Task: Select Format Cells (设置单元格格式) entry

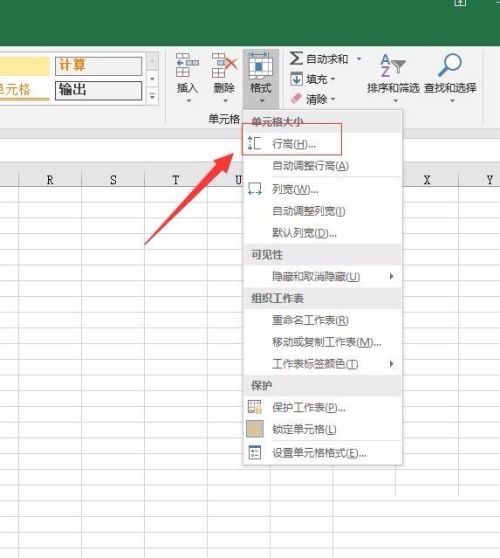Action: (x=323, y=453)
